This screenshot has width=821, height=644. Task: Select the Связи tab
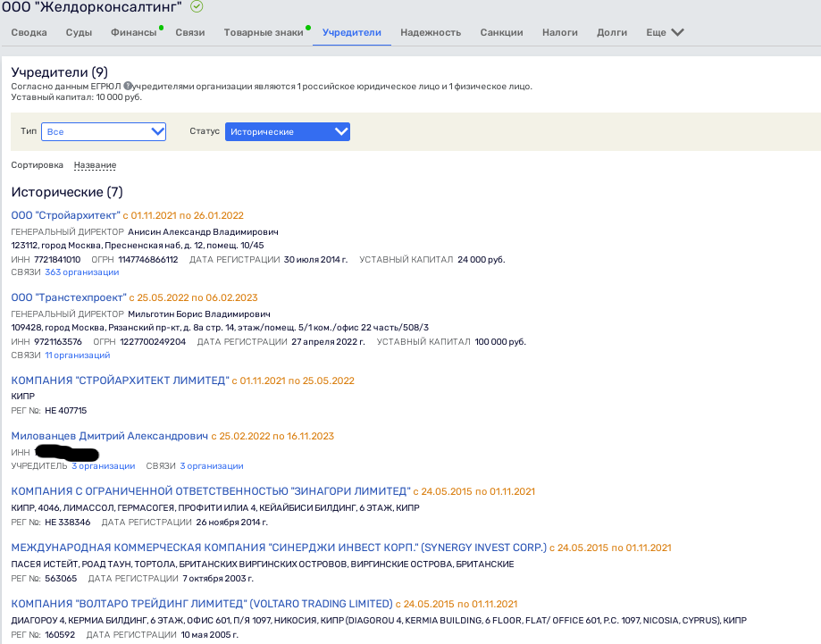pyautogui.click(x=190, y=33)
